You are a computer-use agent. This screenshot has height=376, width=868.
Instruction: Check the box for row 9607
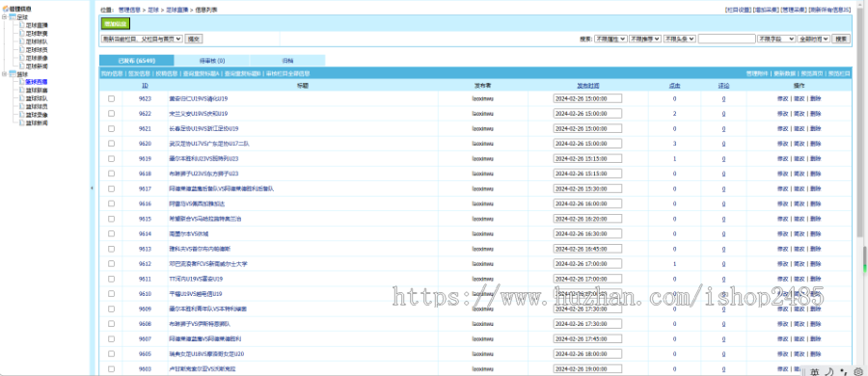pyautogui.click(x=111, y=338)
